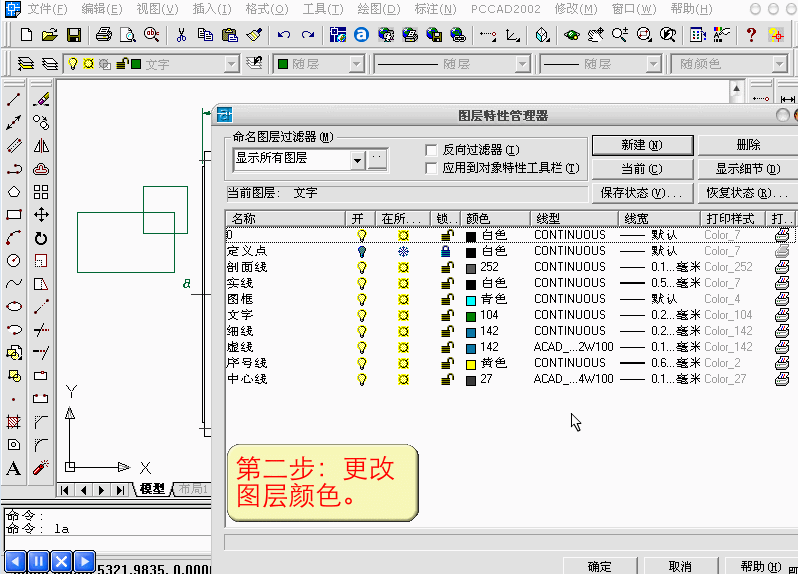Click the ACAD linetype of the 虚线 layer
The width and height of the screenshot is (798, 574).
[x=573, y=347]
